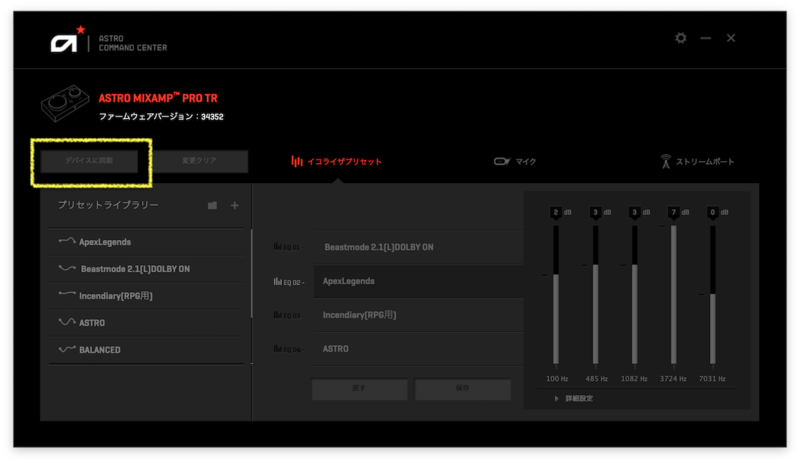Click the folder icon in プリセットライブラリー
Screen dimensions: 800x463
[x=212, y=205]
